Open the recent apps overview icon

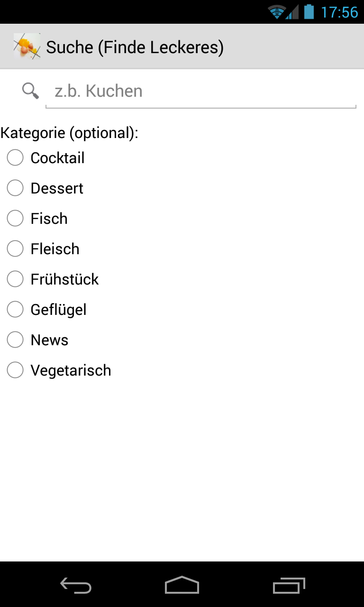point(289,586)
